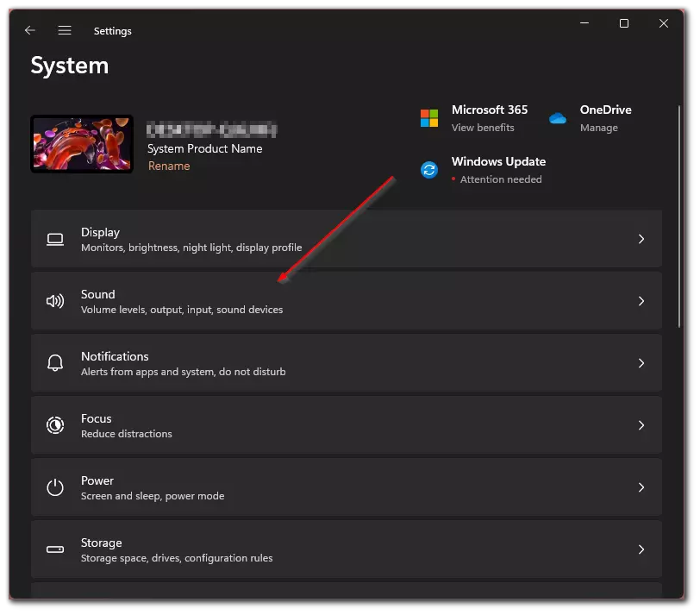Open View benefits for Microsoft 365

click(482, 127)
